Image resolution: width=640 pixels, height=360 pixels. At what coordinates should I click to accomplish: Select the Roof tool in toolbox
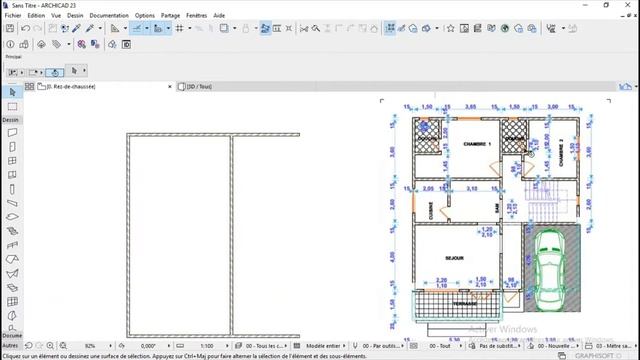[x=12, y=259]
